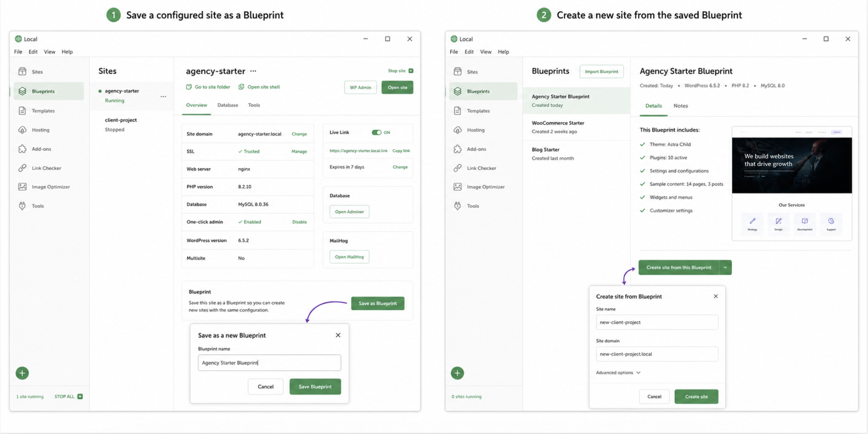Click the Site name input field
868x434 pixels.
point(657,322)
